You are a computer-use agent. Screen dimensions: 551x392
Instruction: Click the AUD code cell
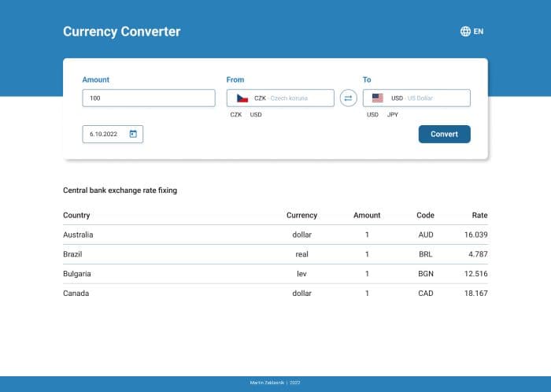[x=426, y=235]
